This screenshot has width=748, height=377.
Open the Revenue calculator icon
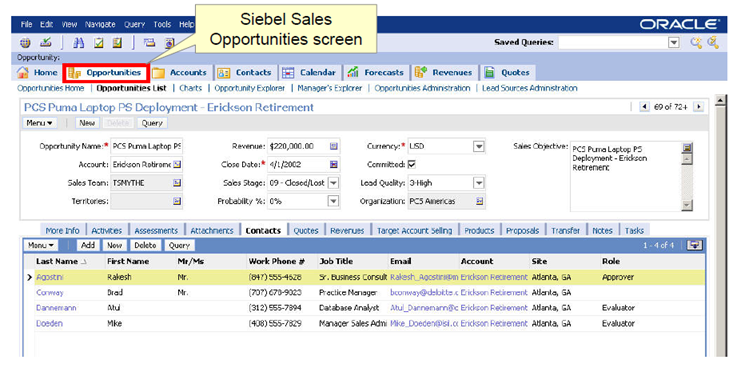(x=333, y=147)
